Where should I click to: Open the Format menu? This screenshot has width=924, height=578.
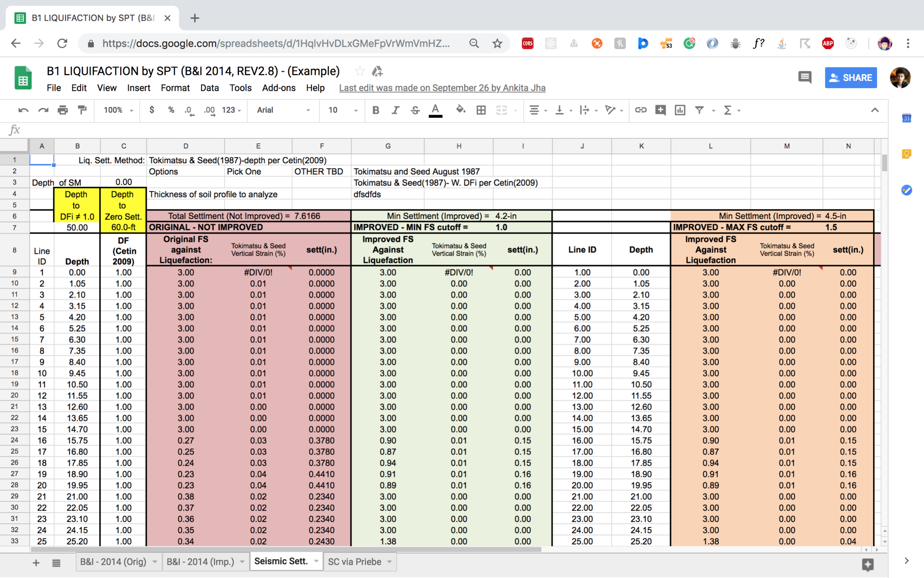click(175, 88)
